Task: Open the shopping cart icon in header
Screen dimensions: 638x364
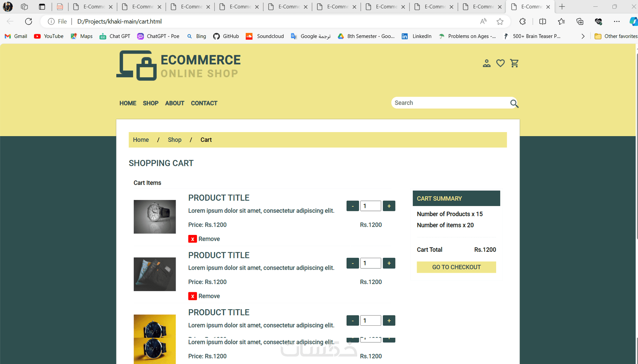Action: coord(515,63)
